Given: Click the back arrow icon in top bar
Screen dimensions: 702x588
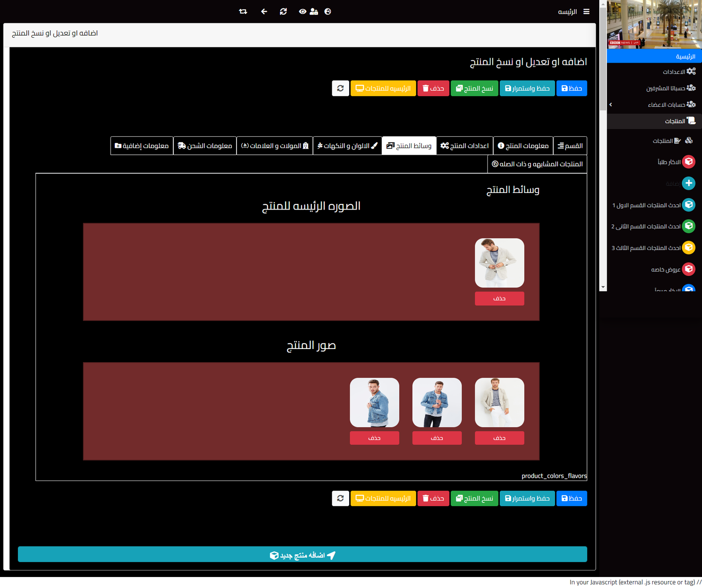Looking at the screenshot, I should (x=264, y=12).
